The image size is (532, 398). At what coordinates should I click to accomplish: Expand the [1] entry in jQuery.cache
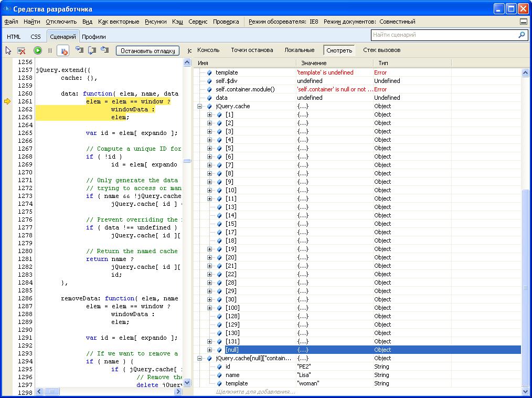pyautogui.click(x=209, y=114)
